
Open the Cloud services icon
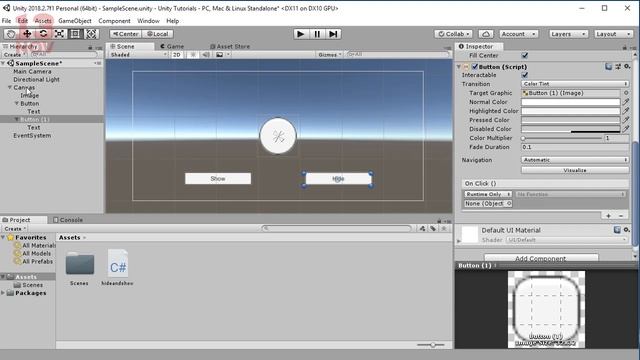pos(486,34)
